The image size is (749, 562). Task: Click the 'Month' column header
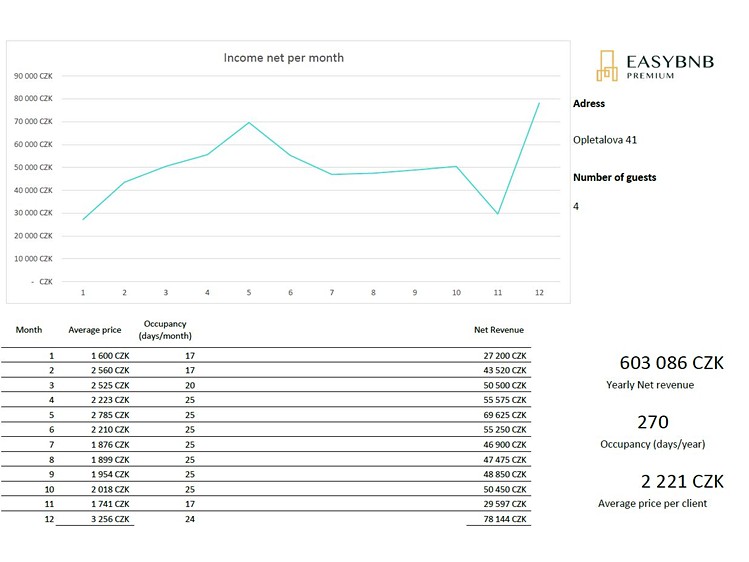(x=29, y=330)
